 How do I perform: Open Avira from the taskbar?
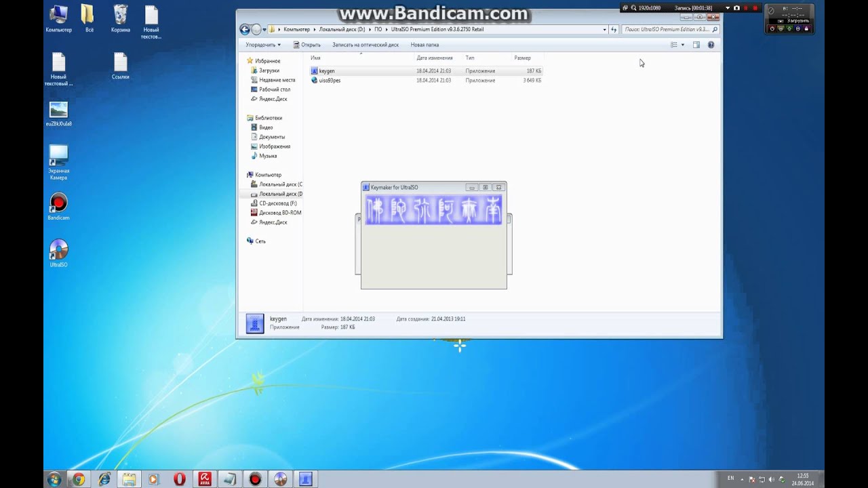pos(204,479)
